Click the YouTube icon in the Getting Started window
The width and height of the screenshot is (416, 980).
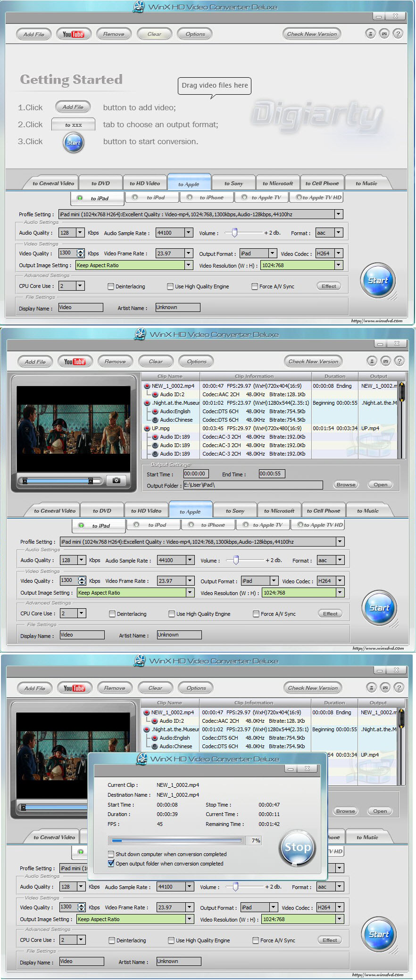(x=73, y=34)
